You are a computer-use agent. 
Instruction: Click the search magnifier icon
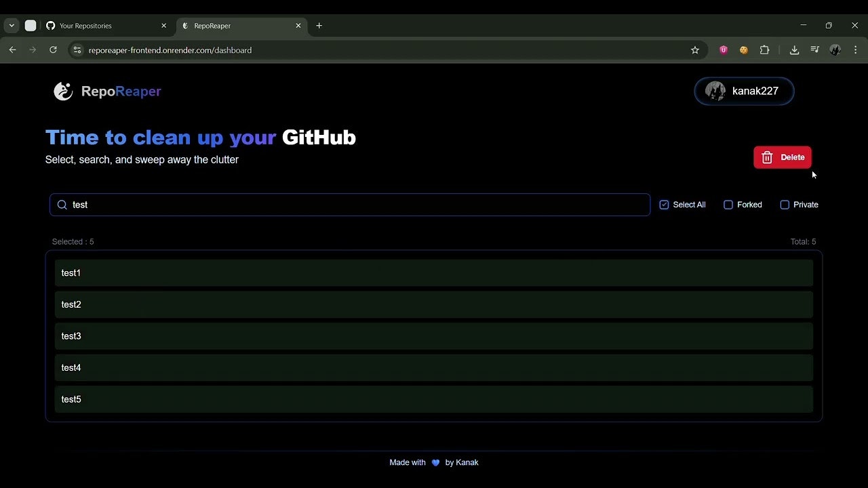(62, 205)
